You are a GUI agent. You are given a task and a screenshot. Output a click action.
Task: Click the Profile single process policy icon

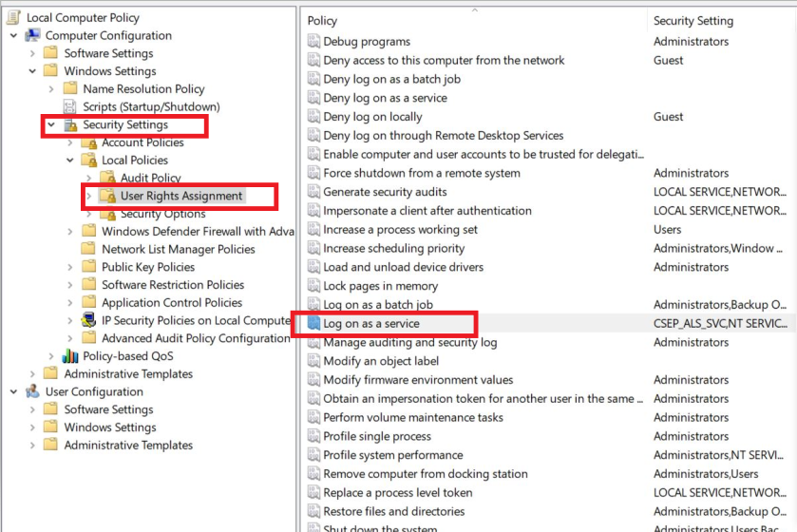click(x=313, y=436)
